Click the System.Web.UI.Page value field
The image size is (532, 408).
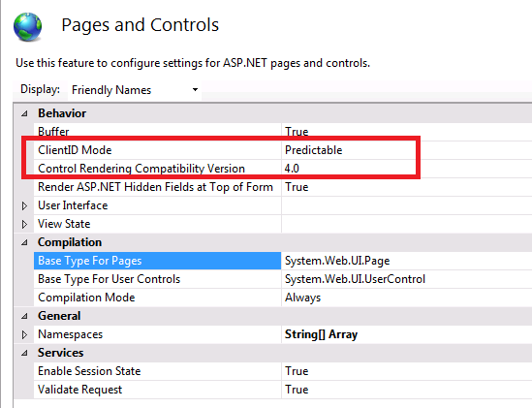click(407, 261)
